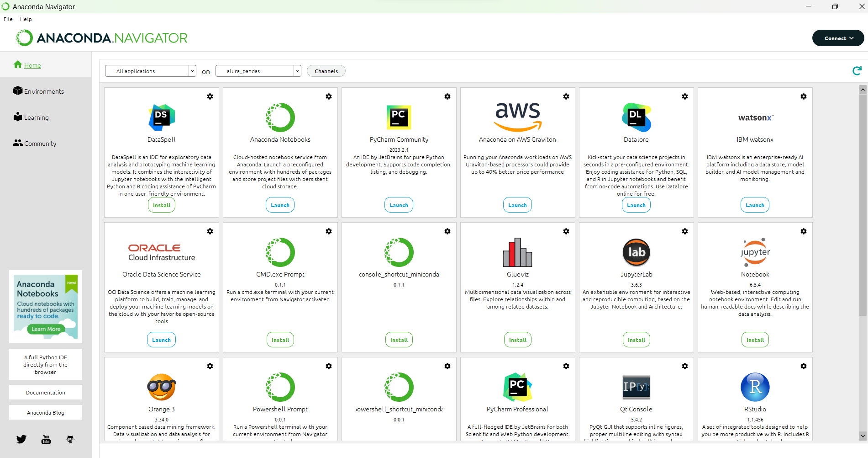Open the Connect dropdown button

point(838,38)
